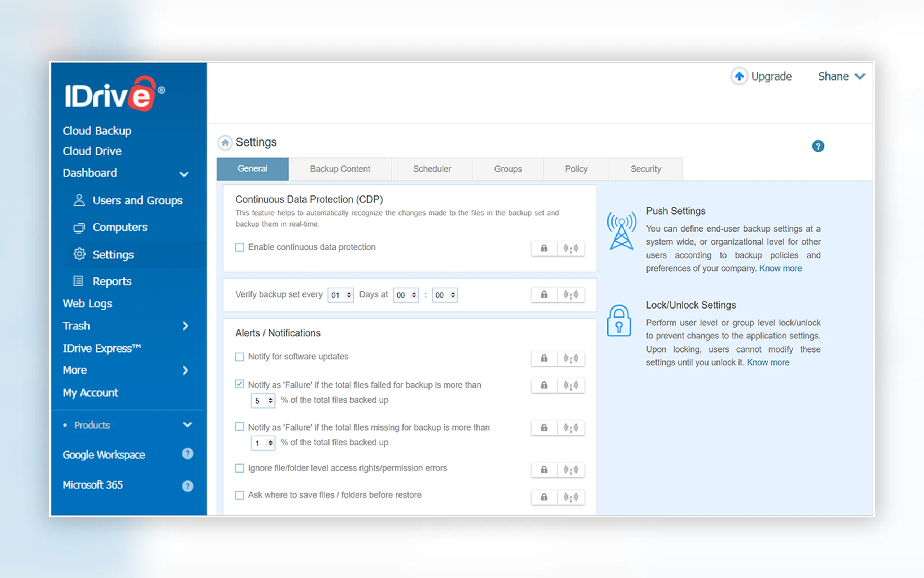Image resolution: width=924 pixels, height=578 pixels.
Task: Click the Settings gear icon in sidebar
Action: click(79, 254)
